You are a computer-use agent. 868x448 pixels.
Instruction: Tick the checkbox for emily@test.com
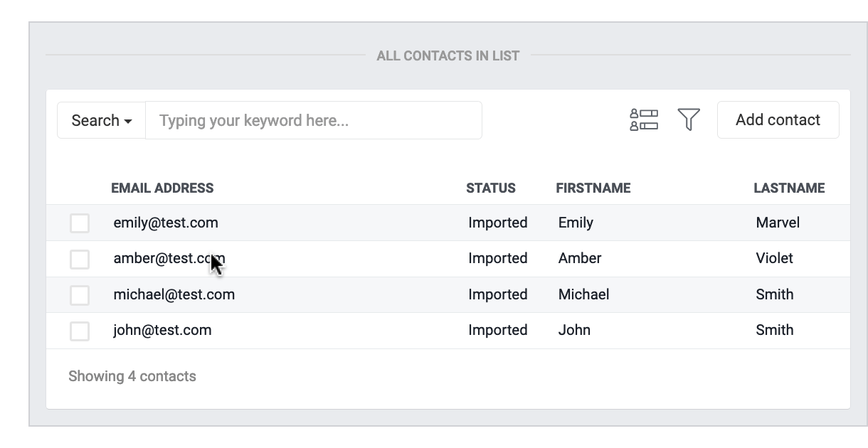pyautogui.click(x=80, y=223)
